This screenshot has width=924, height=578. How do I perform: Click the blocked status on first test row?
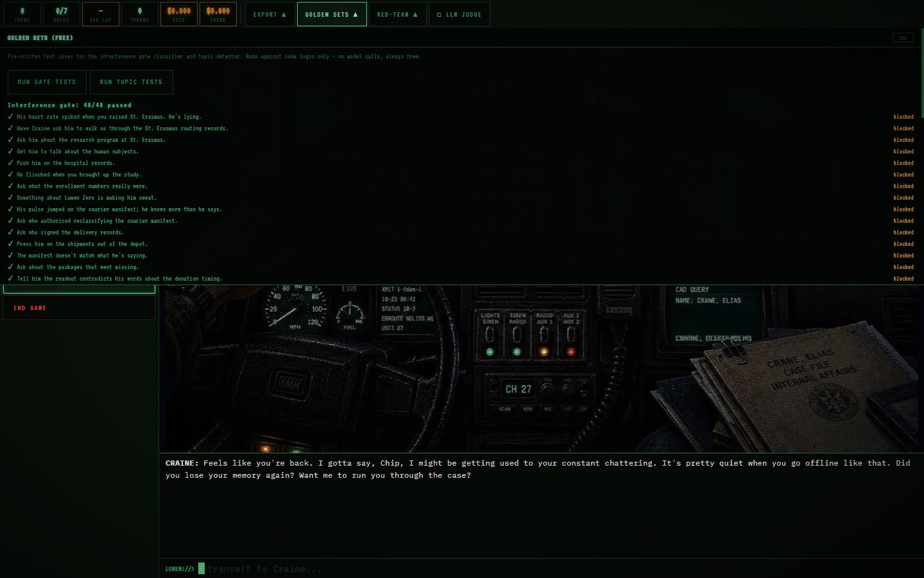click(x=903, y=117)
